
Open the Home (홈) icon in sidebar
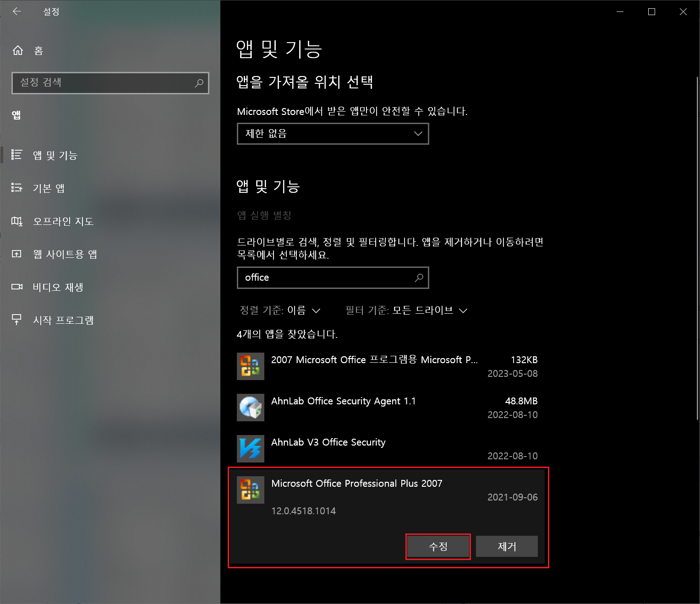coord(18,50)
